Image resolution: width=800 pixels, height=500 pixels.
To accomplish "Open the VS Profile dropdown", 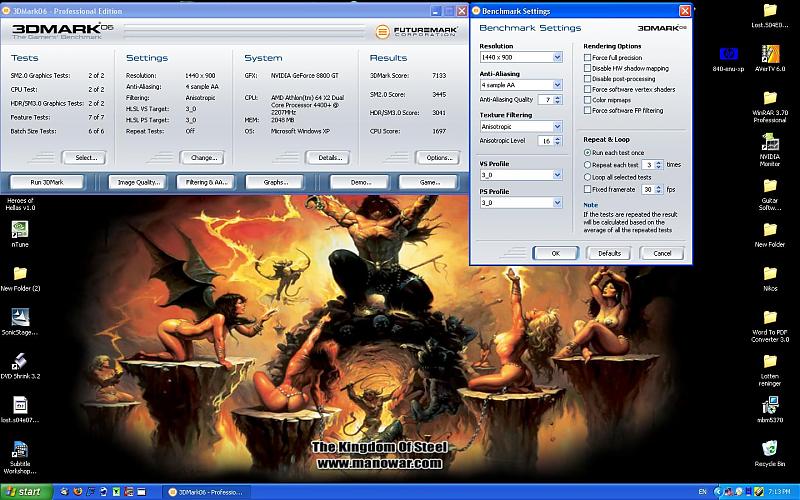I will (x=521, y=175).
